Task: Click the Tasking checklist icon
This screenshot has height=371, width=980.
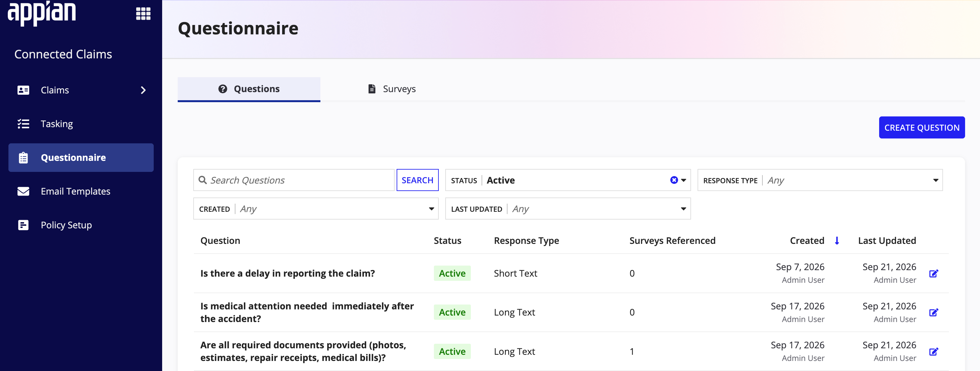Action: [23, 124]
